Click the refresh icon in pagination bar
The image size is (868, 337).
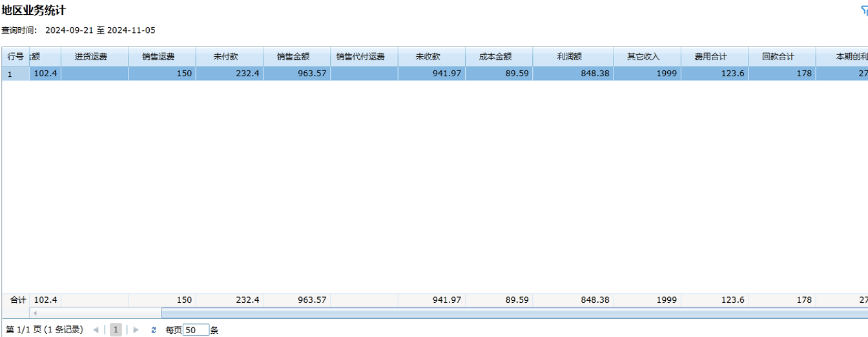pyautogui.click(x=154, y=330)
